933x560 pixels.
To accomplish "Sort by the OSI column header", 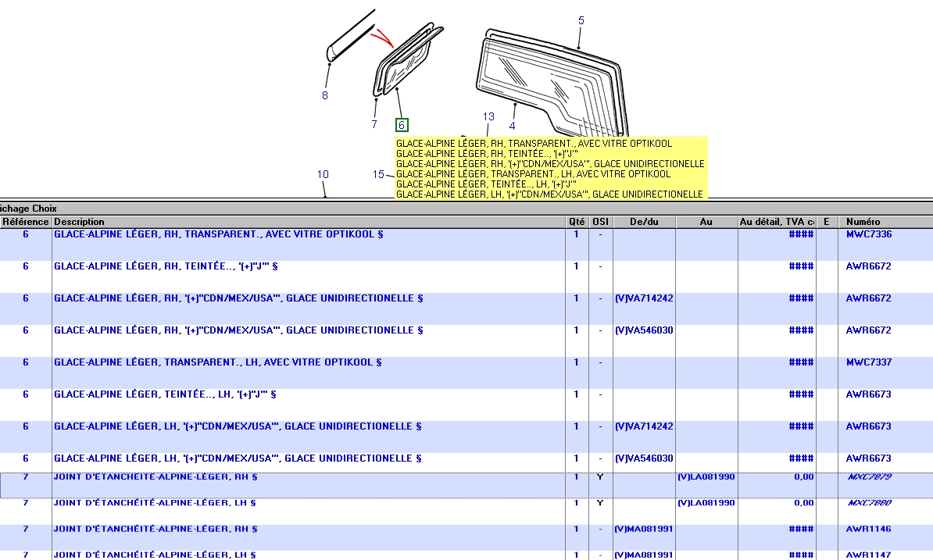I will click(x=600, y=222).
